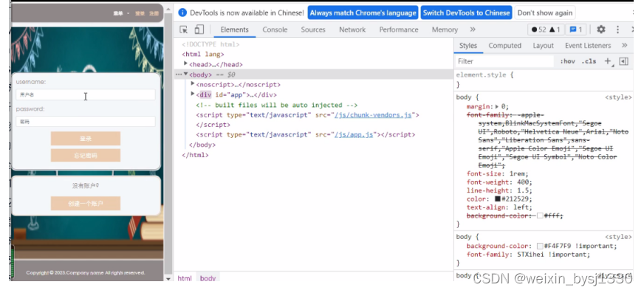Screen dimensions: 644x293
Task: Click Don't show again button
Action: tap(544, 13)
